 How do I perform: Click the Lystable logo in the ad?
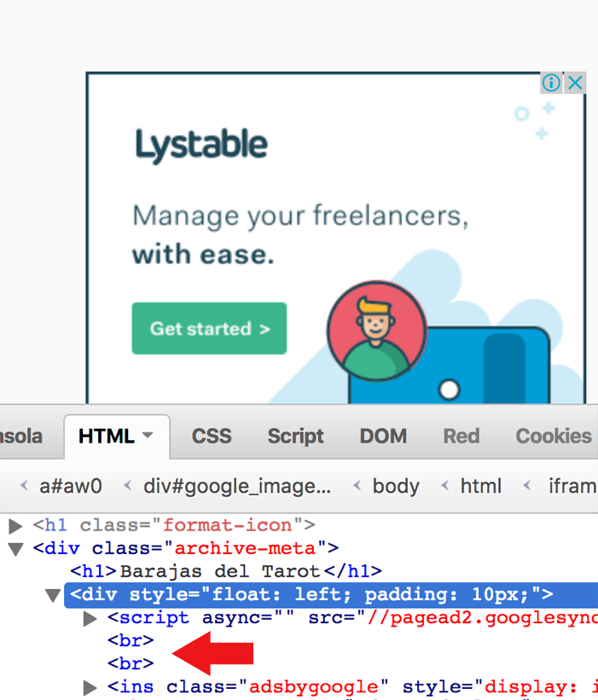click(201, 145)
